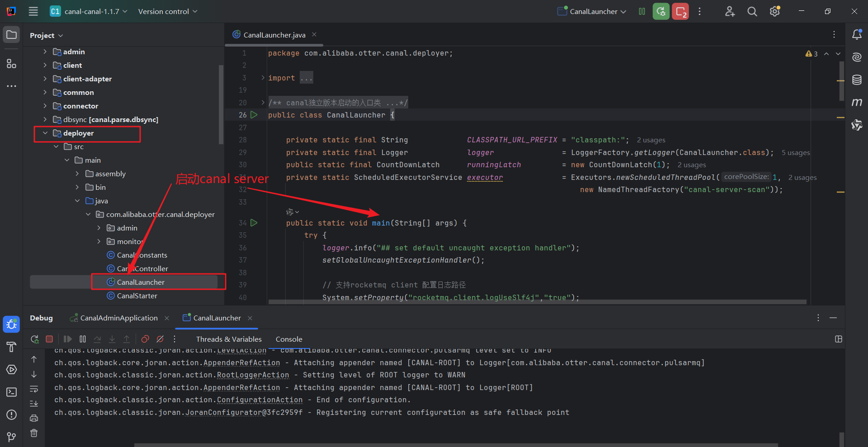Resume program in debug toolbar
Viewport: 868px width, 447px height.
point(68,339)
